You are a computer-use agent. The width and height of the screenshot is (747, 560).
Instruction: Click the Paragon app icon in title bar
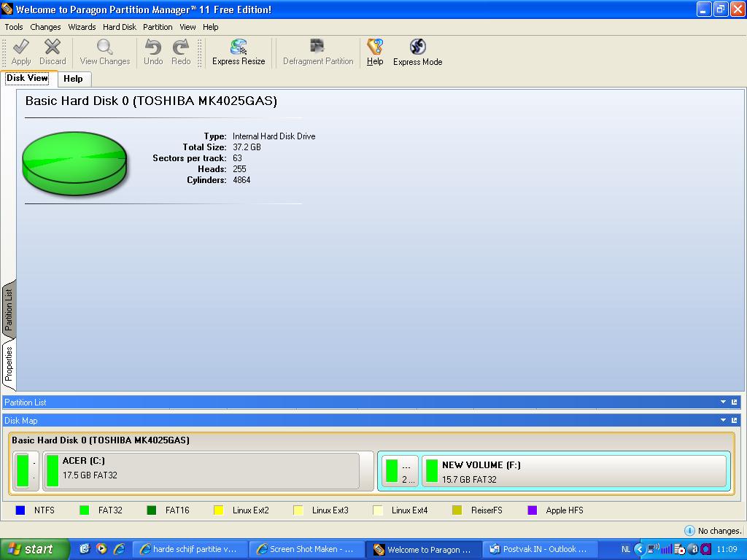[7, 9]
